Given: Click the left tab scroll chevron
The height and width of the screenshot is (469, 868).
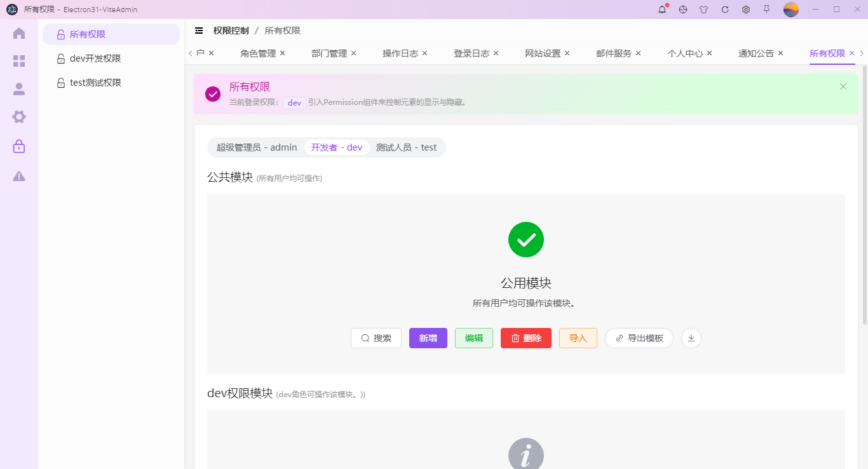Looking at the screenshot, I should pyautogui.click(x=189, y=53).
